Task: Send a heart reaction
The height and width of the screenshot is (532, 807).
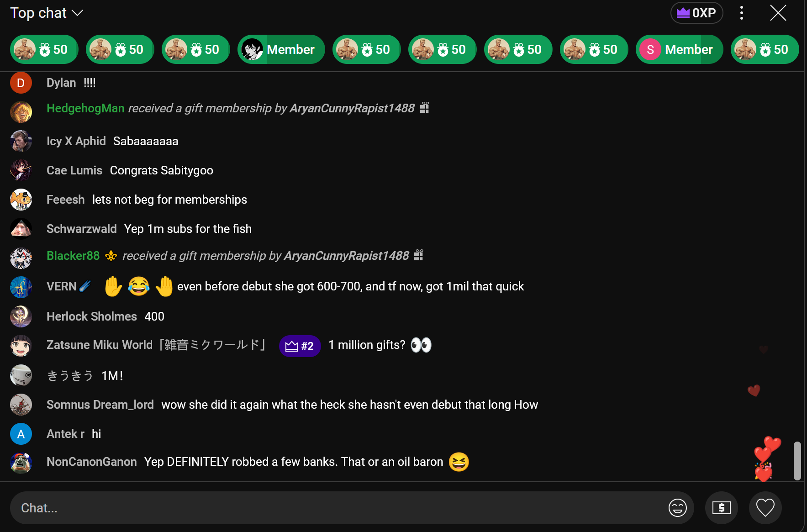Action: (x=765, y=508)
